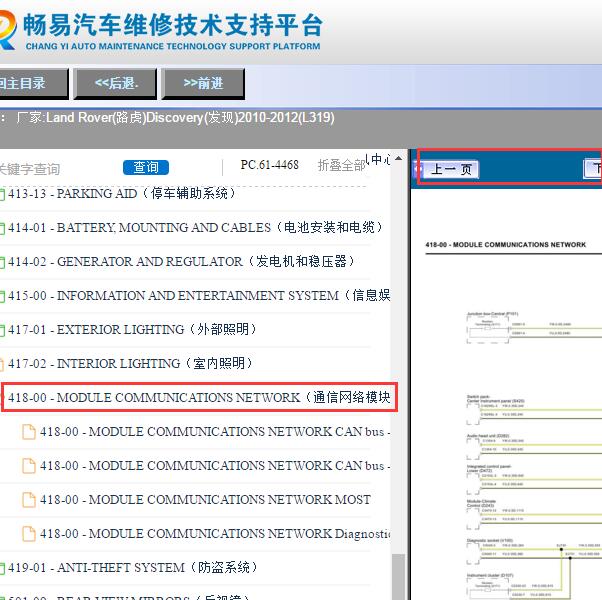
Task: Open second 418-00 CAN bus document
Action: click(215, 466)
